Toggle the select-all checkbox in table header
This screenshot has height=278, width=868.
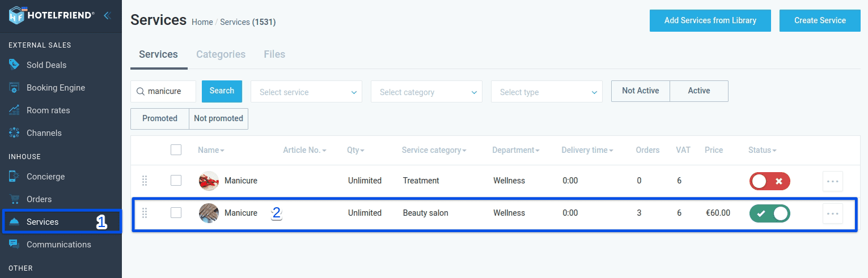pyautogui.click(x=176, y=149)
